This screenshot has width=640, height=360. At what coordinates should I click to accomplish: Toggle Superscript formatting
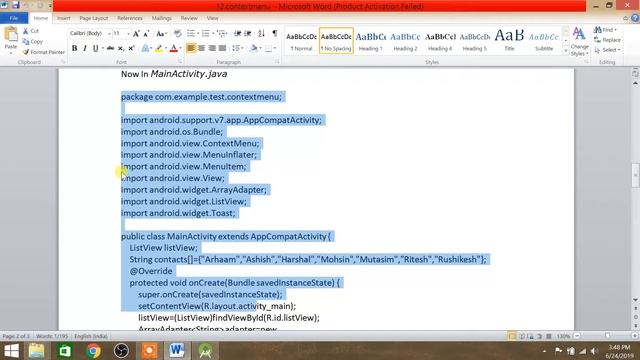131,48
